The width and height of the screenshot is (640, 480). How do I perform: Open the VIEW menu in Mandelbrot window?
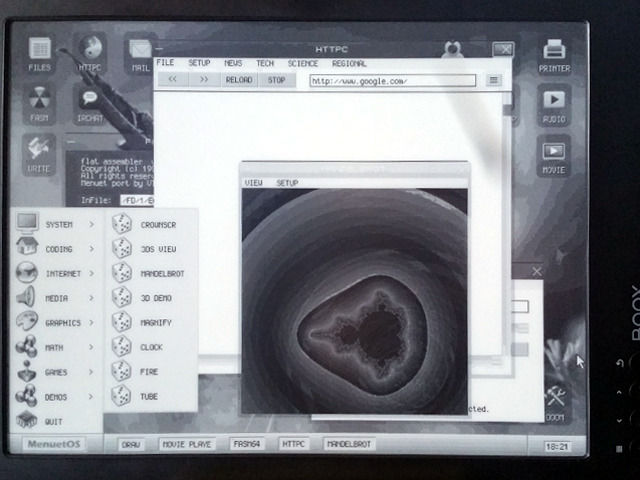tap(253, 183)
